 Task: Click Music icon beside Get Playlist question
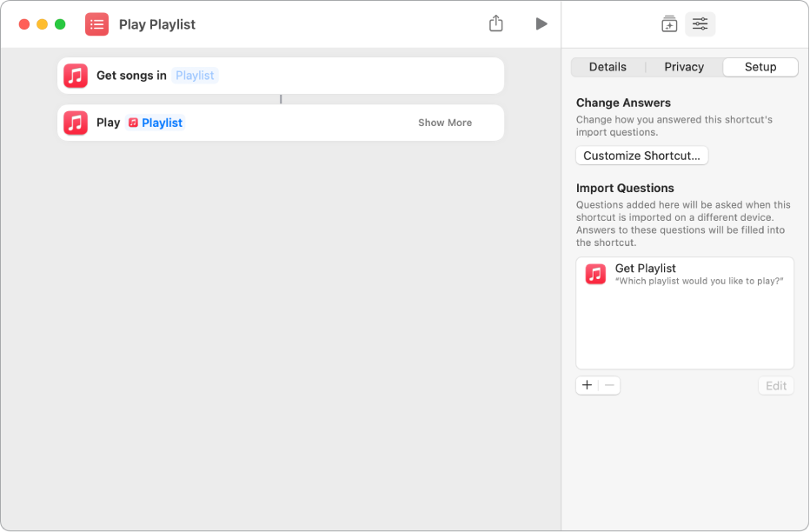595,275
